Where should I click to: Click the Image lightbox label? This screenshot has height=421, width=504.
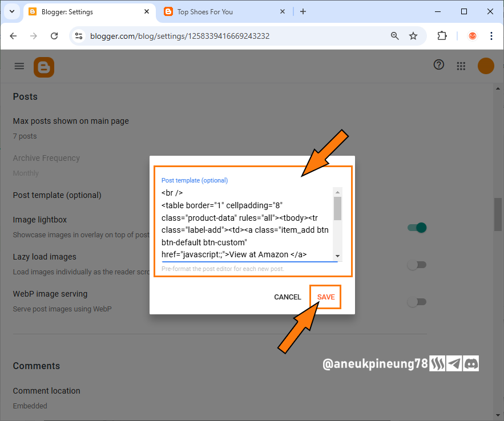pos(40,220)
